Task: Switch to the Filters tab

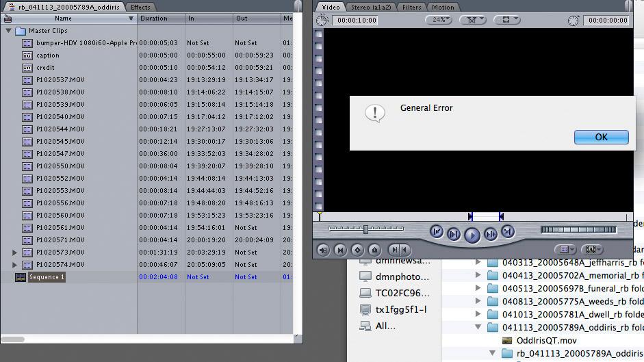Action: click(411, 7)
